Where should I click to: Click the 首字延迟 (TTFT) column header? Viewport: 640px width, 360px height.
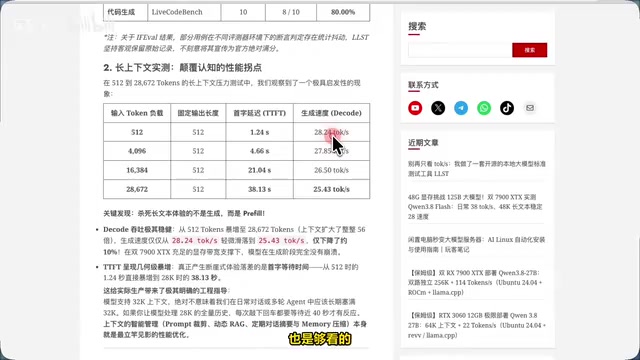click(x=260, y=113)
